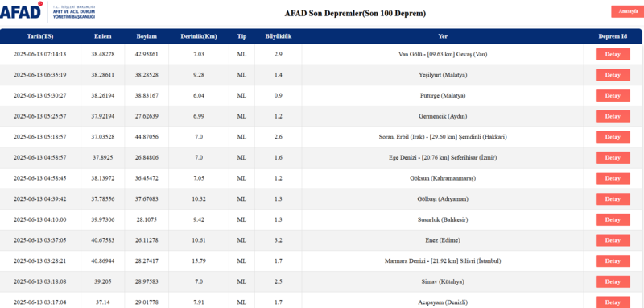Click location Pütürge (Malatya)
The width and height of the screenshot is (644, 308).
click(x=443, y=95)
